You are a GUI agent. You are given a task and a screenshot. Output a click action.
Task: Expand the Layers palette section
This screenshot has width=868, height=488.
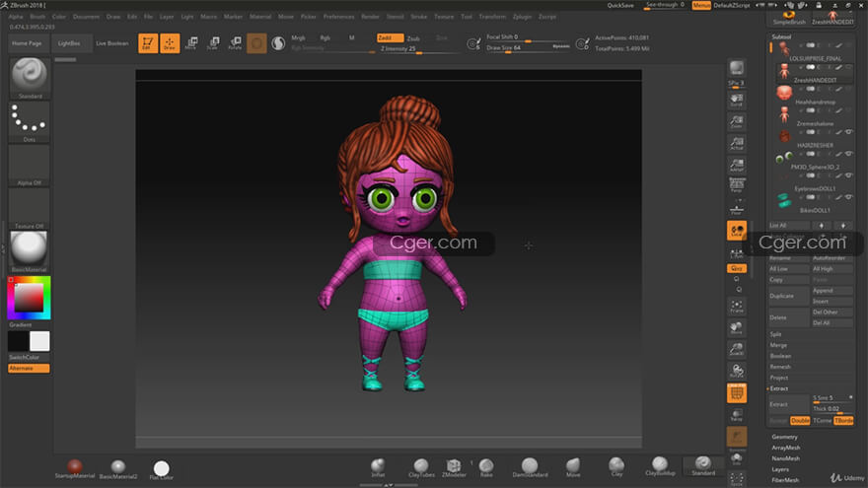click(x=780, y=469)
